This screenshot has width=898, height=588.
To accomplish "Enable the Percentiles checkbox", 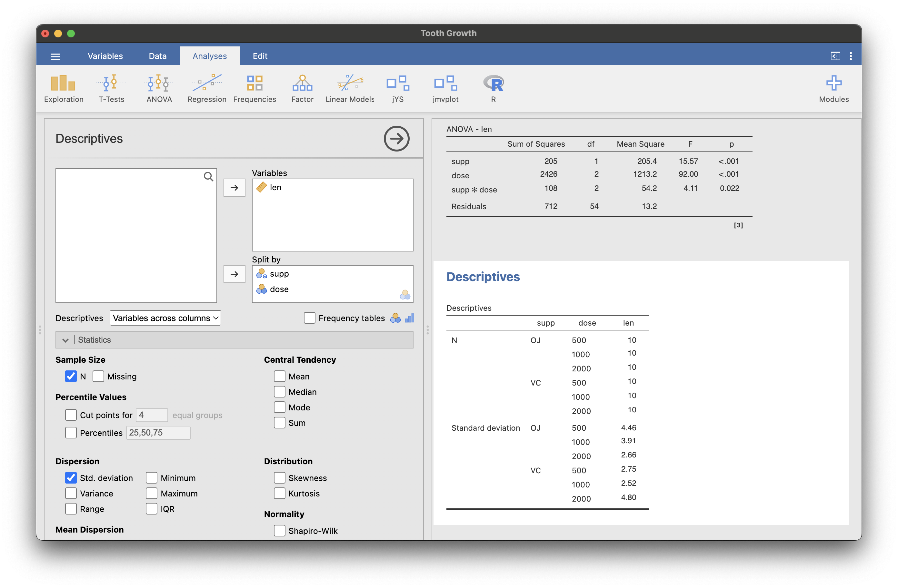I will coord(71,432).
